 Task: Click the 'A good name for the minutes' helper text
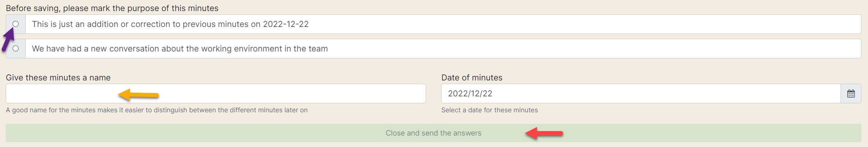157,110
